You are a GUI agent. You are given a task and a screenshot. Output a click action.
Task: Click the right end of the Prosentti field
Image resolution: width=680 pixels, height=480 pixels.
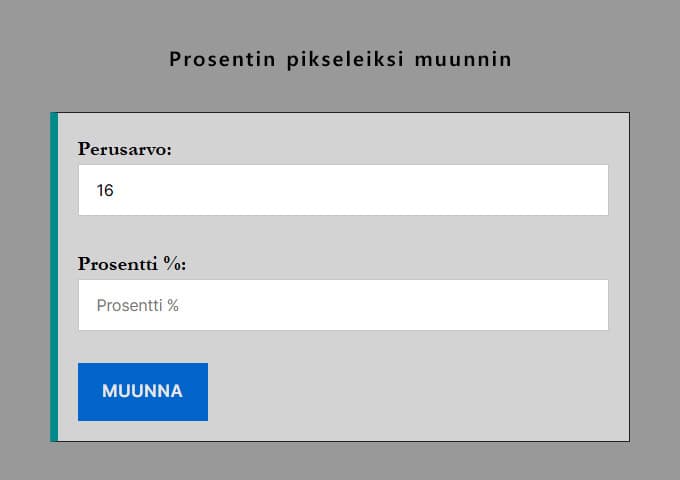[590, 305]
